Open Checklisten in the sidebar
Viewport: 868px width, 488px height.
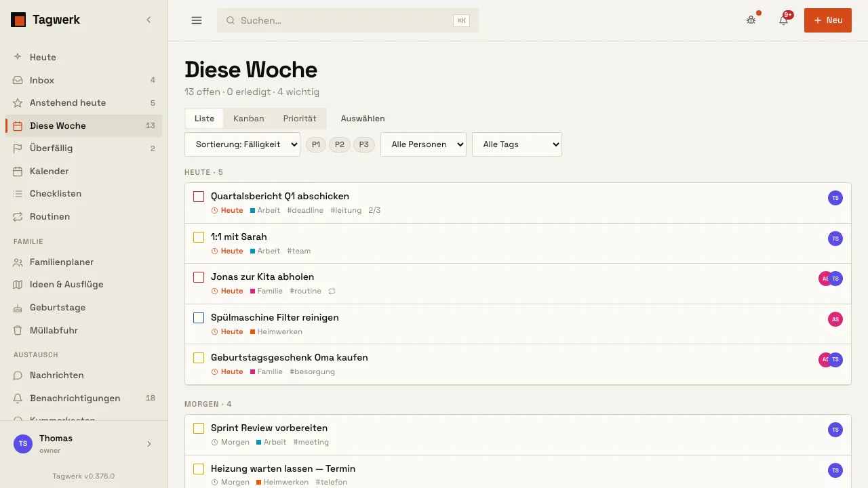click(84, 194)
